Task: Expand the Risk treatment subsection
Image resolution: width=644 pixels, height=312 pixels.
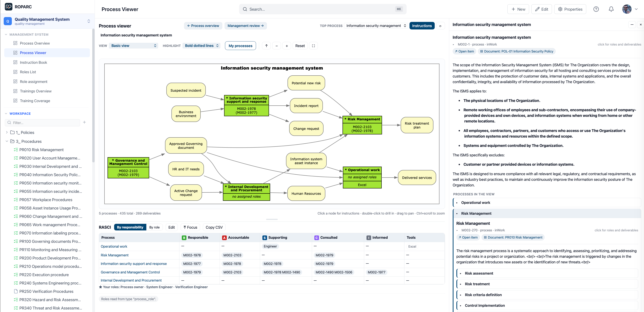Action: 547,284
